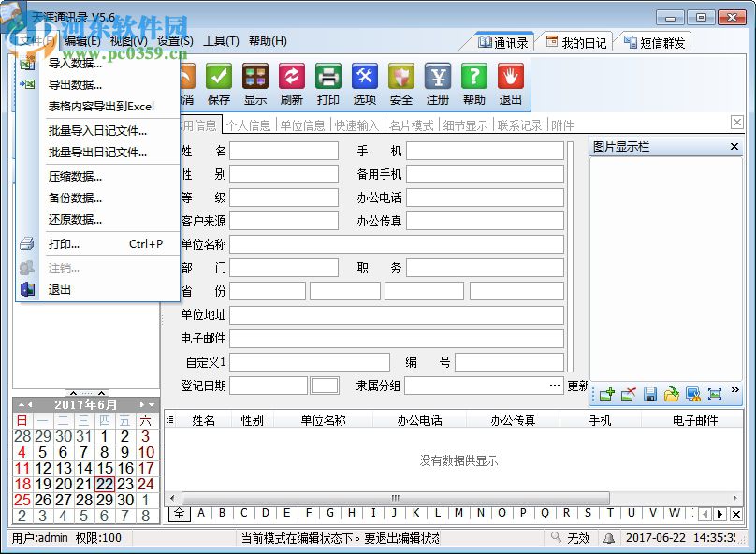Click the screen-capture scissors icon in image panel
756x554 pixels.
pyautogui.click(x=693, y=393)
